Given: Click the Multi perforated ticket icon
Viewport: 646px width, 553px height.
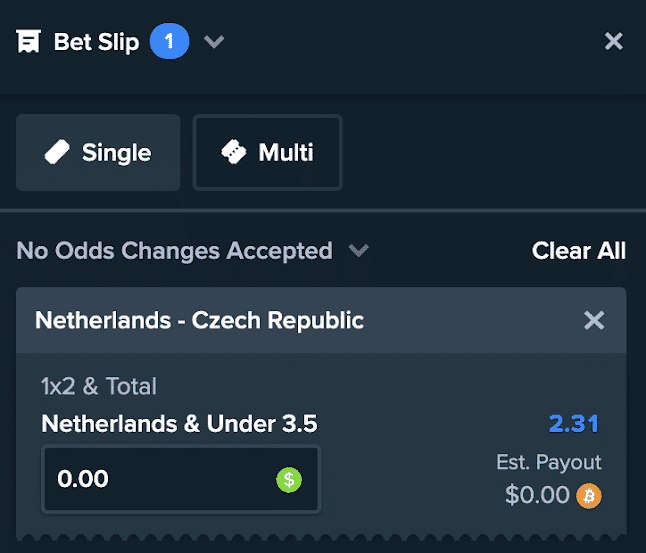Looking at the screenshot, I should [234, 152].
